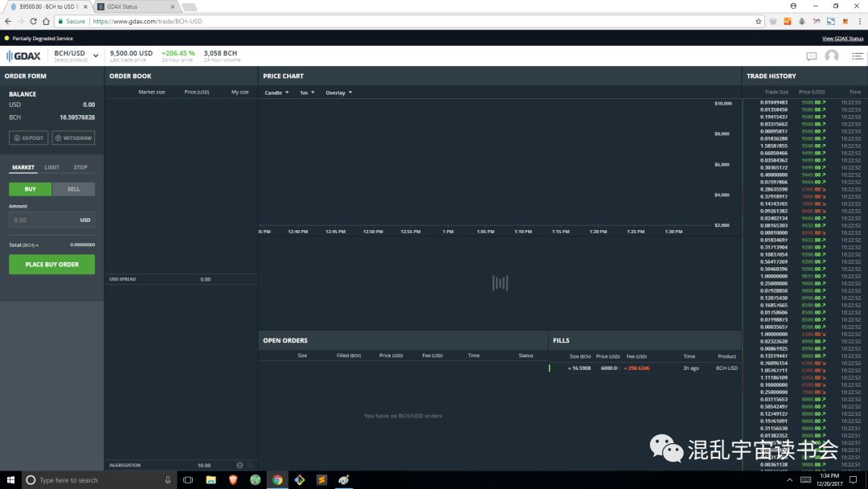The height and width of the screenshot is (489, 868).
Task: Open Task View on the taskbar
Action: coord(188,479)
